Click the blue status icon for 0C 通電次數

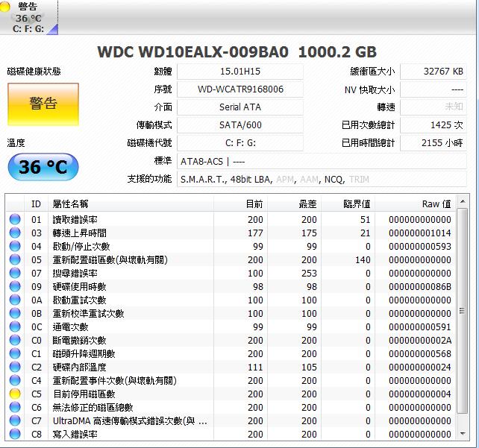tap(15, 326)
